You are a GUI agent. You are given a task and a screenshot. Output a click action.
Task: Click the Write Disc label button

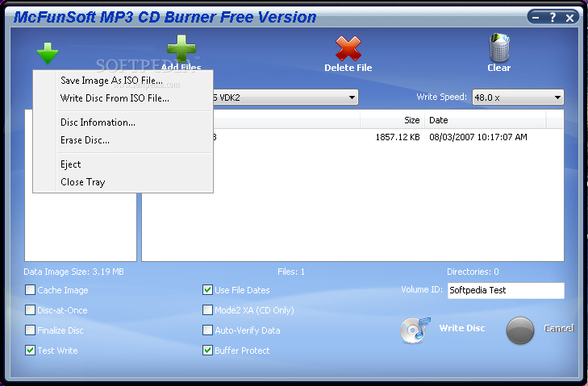tap(462, 328)
